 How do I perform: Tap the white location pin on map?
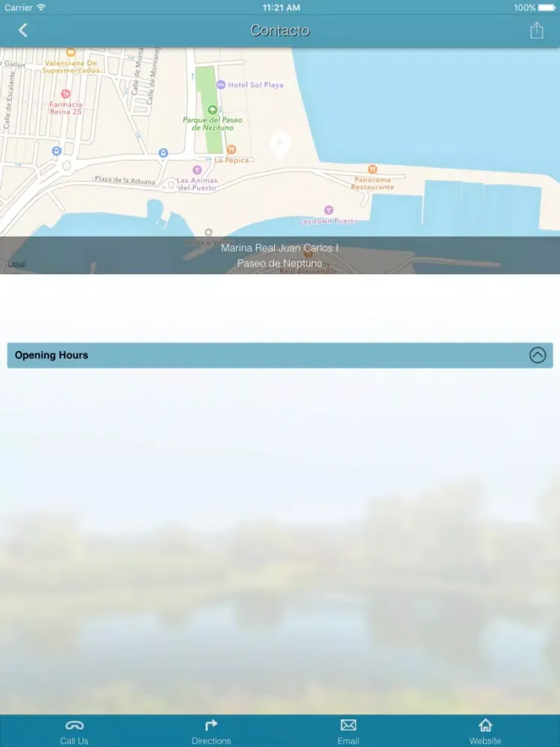280,146
